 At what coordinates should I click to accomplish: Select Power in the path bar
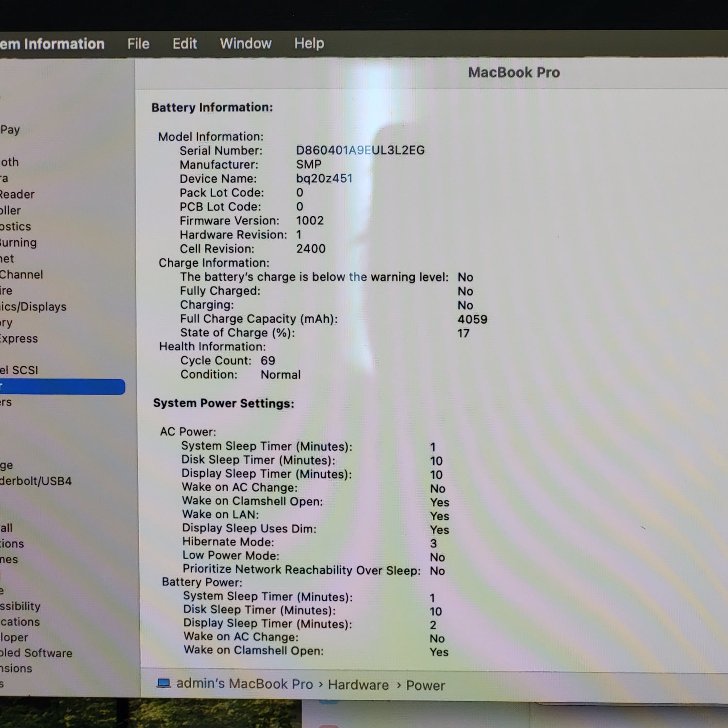(x=426, y=685)
